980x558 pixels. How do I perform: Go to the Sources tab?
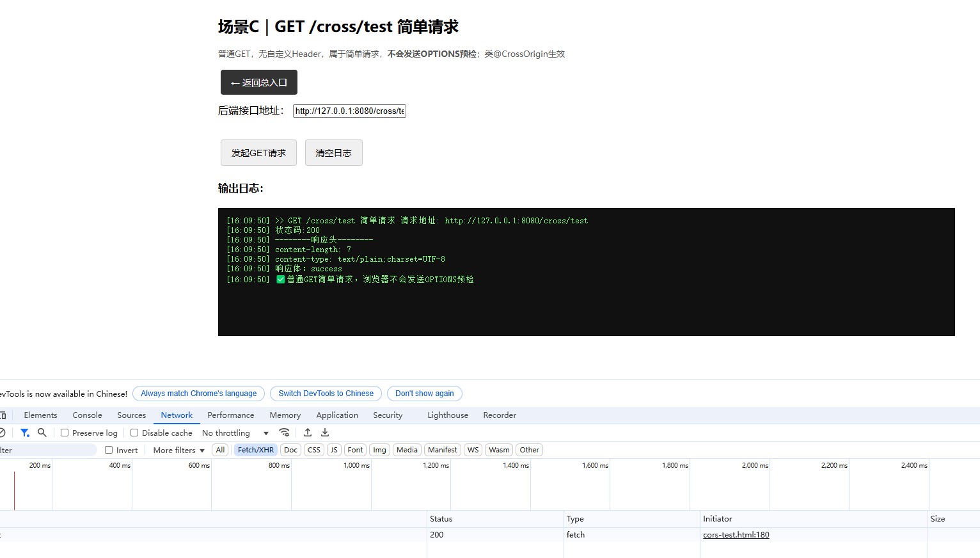click(131, 415)
